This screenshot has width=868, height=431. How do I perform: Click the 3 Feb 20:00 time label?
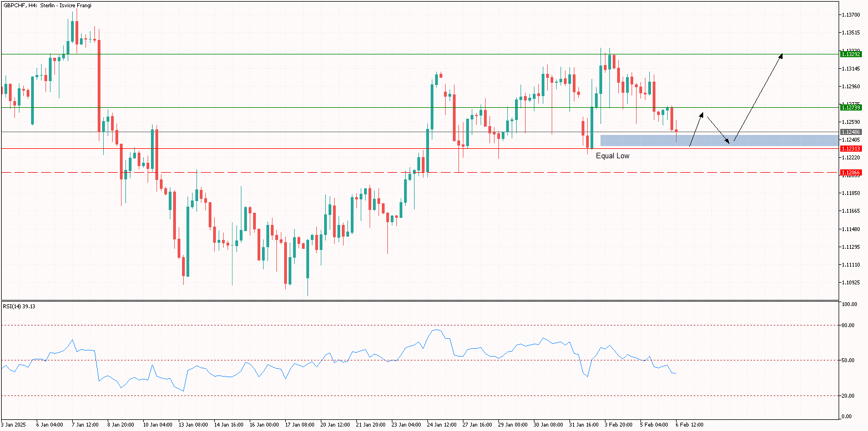click(619, 425)
